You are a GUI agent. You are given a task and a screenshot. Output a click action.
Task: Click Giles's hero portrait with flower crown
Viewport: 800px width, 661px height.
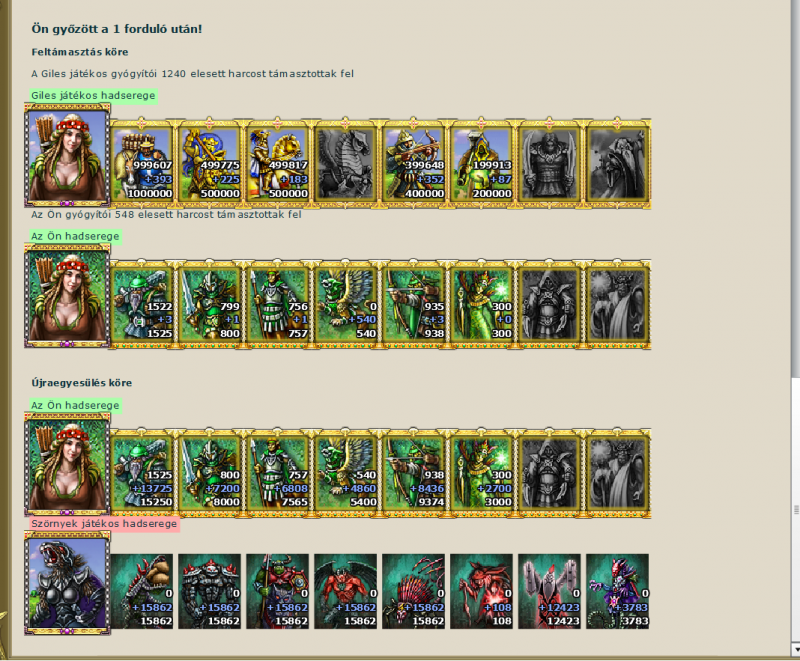[67, 155]
